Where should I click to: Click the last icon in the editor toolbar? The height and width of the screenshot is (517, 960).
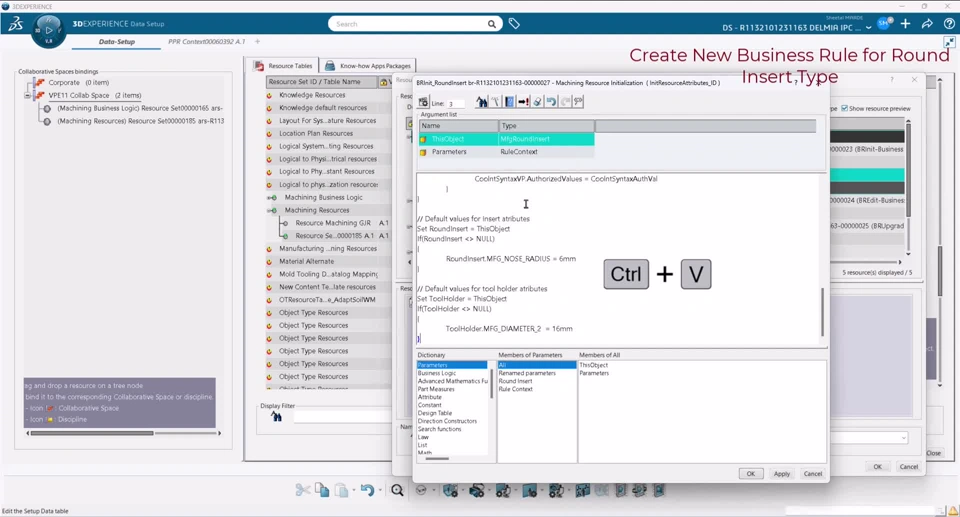579,102
